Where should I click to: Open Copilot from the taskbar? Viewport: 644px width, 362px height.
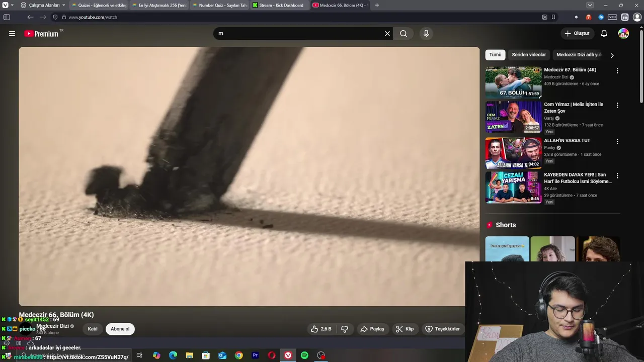pyautogui.click(x=156, y=355)
